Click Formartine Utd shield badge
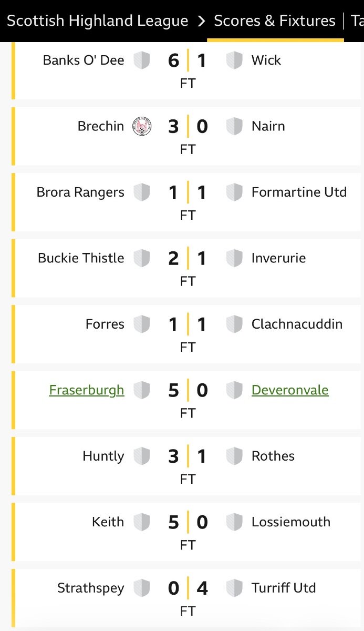The image size is (364, 631). tap(234, 192)
